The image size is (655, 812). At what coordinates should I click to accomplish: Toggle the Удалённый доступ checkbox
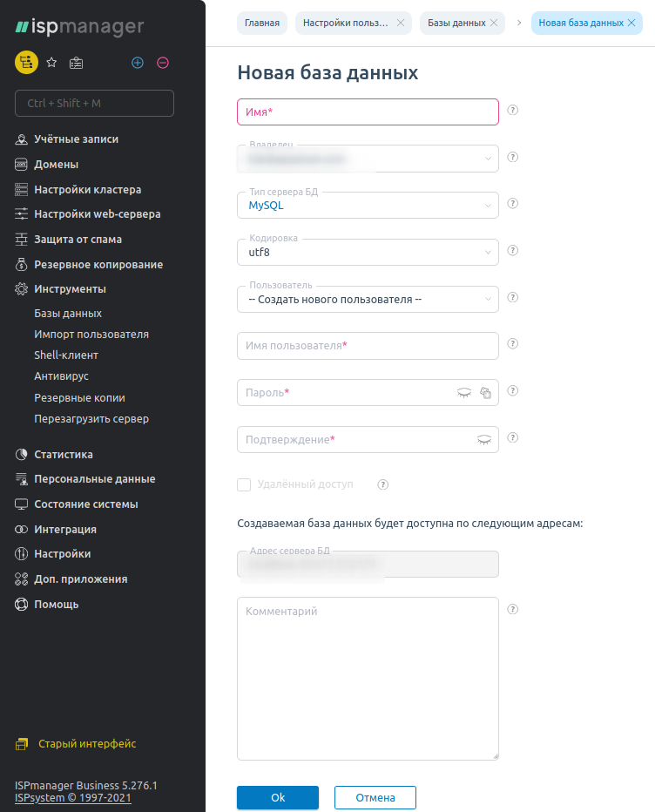[x=244, y=484]
